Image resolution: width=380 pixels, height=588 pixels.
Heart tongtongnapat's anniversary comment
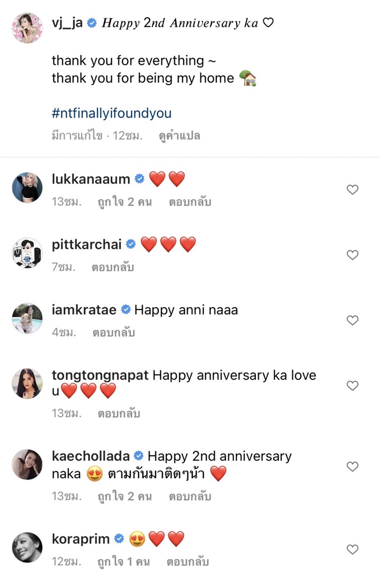(352, 386)
